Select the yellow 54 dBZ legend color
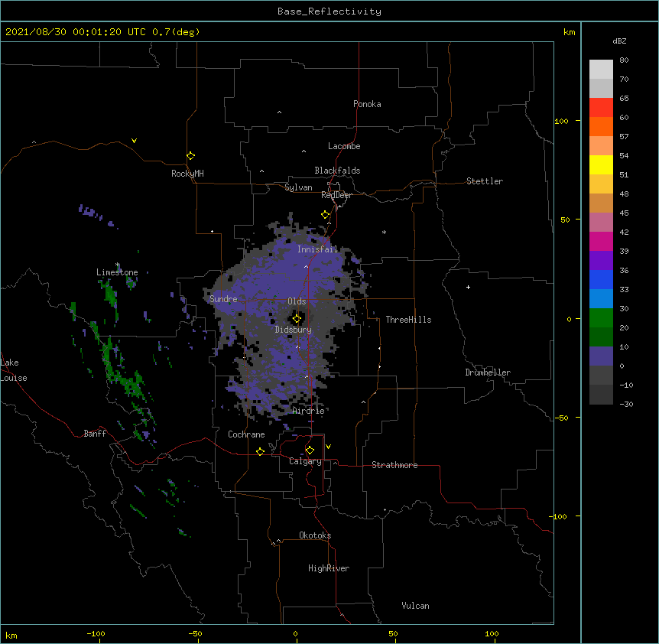The height and width of the screenshot is (644, 659). [x=601, y=164]
